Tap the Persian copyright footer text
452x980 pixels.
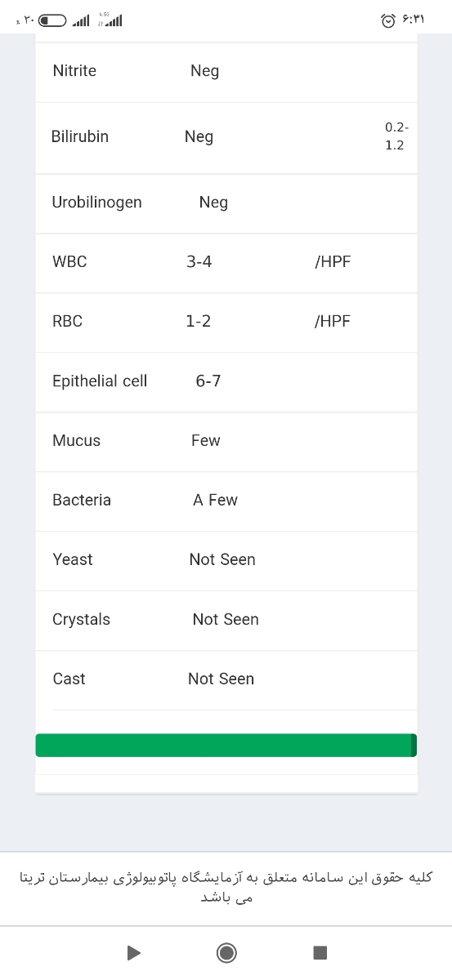[x=226, y=888]
